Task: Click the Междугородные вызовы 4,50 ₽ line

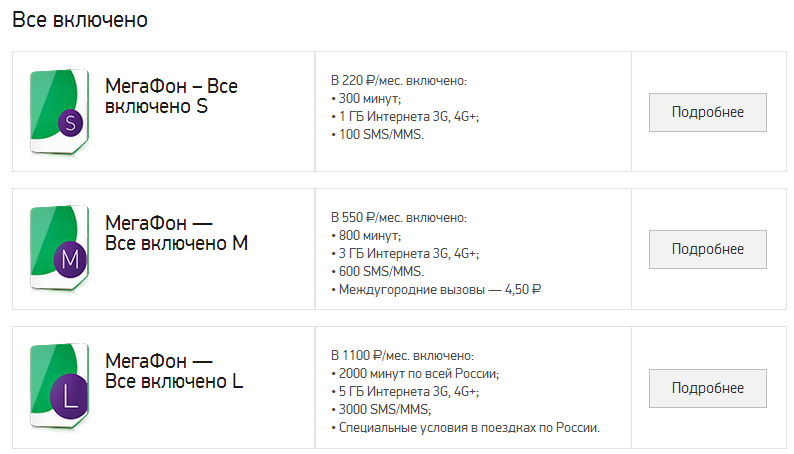Action: coord(436,290)
